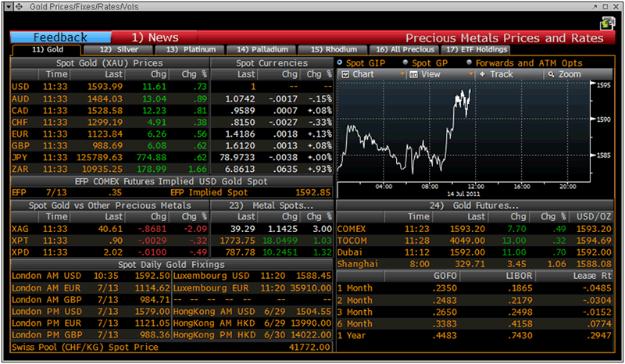Click the USD spot gold price row
625x364 pixels.
[109, 86]
